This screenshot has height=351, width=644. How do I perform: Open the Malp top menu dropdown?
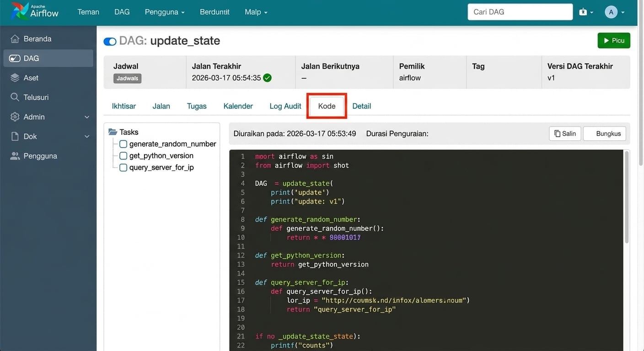pos(256,12)
